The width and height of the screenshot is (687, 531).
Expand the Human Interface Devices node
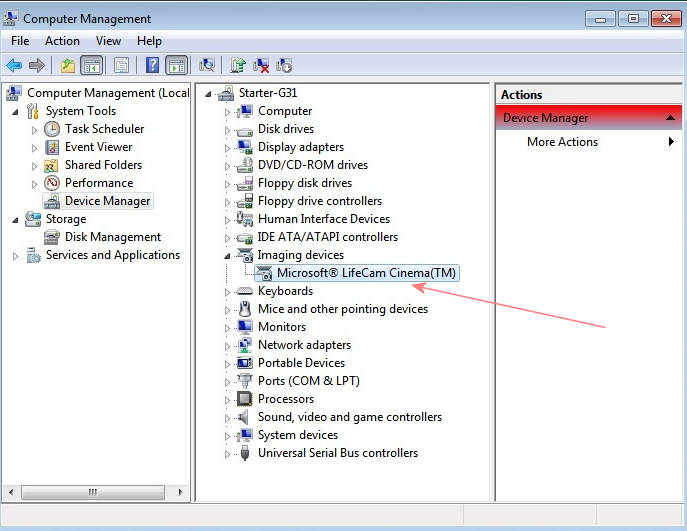pyautogui.click(x=227, y=220)
